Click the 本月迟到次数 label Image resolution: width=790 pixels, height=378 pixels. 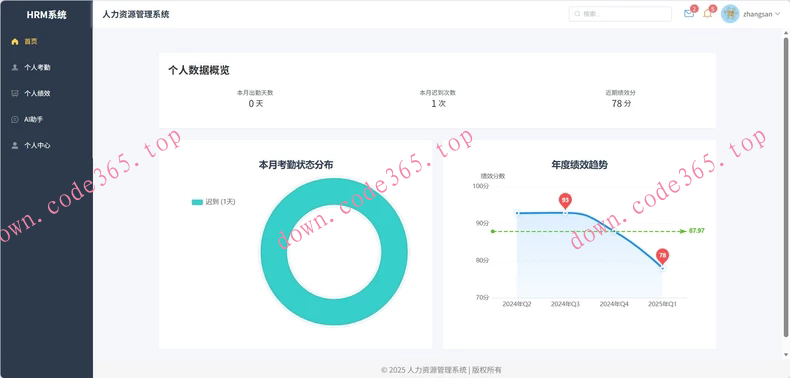click(x=438, y=93)
